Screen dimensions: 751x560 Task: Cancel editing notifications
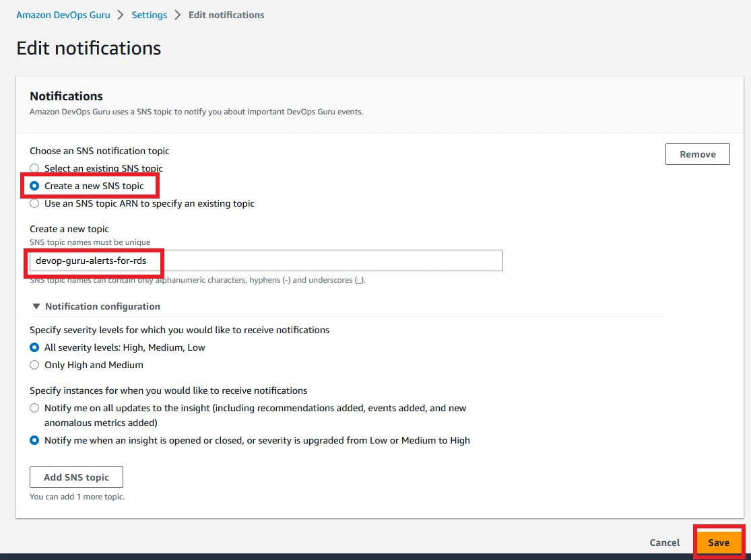[x=664, y=542]
